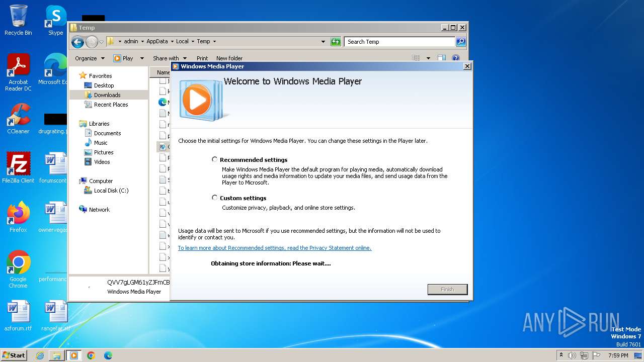The width and height of the screenshot is (644, 362).
Task: Select the Recommended settings radio button
Action: click(215, 159)
